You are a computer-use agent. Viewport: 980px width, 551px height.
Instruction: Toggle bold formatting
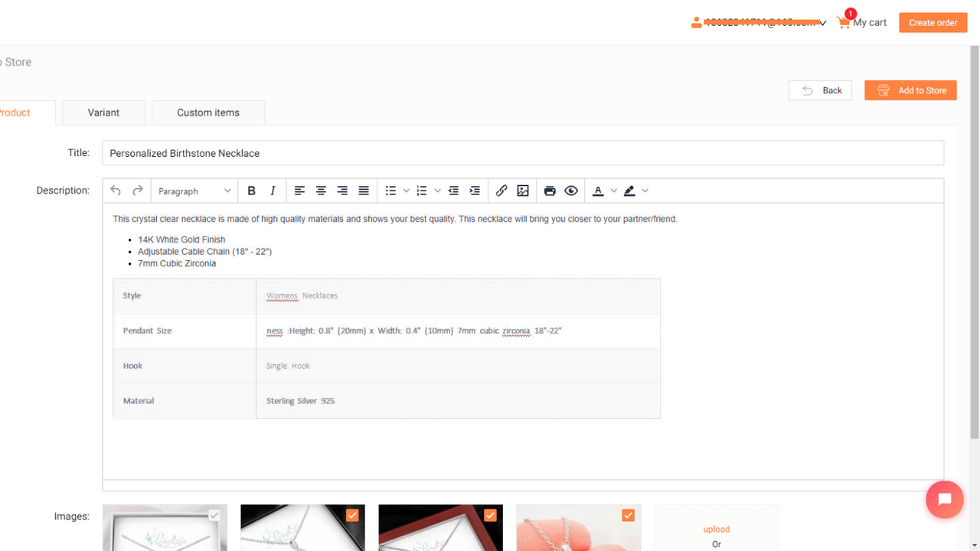click(x=251, y=191)
